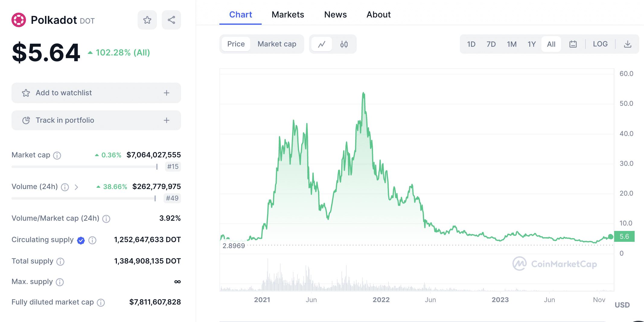The width and height of the screenshot is (644, 322).
Task: Open the Chart tab
Action: click(x=241, y=14)
